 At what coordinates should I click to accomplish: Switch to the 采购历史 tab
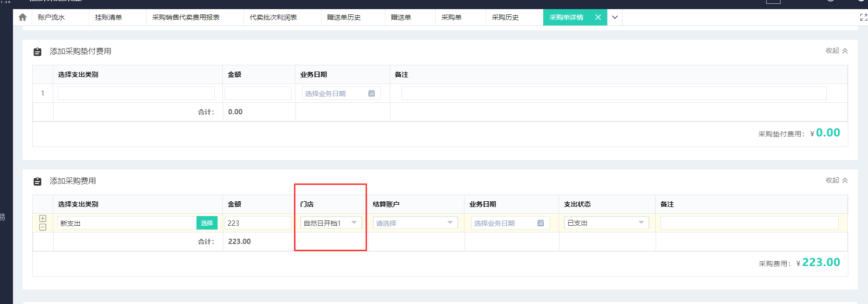click(x=505, y=17)
